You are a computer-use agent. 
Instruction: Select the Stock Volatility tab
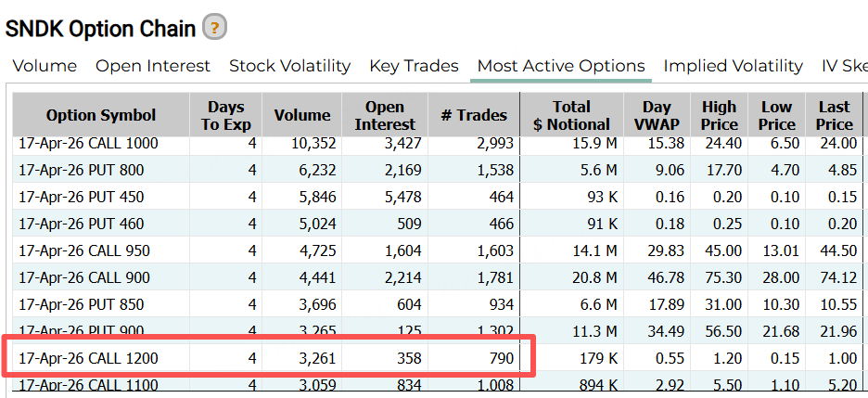(289, 66)
